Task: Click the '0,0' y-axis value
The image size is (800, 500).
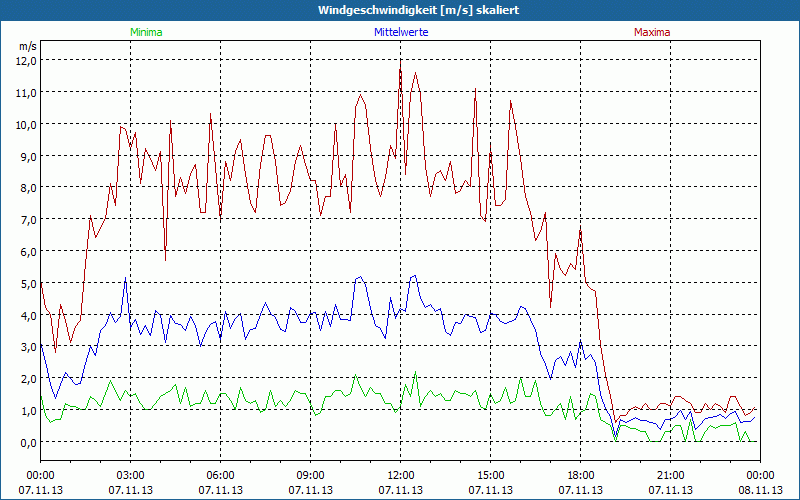Action: click(30, 442)
